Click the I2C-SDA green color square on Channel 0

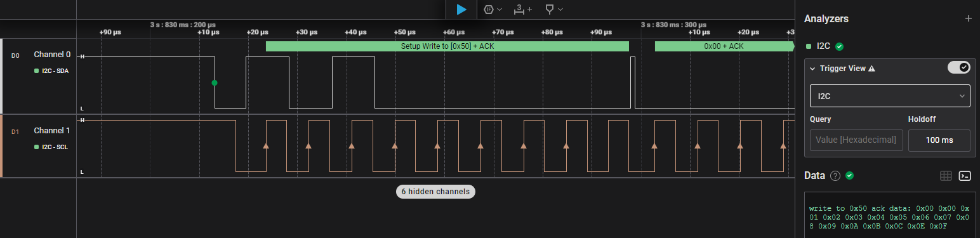(x=37, y=70)
